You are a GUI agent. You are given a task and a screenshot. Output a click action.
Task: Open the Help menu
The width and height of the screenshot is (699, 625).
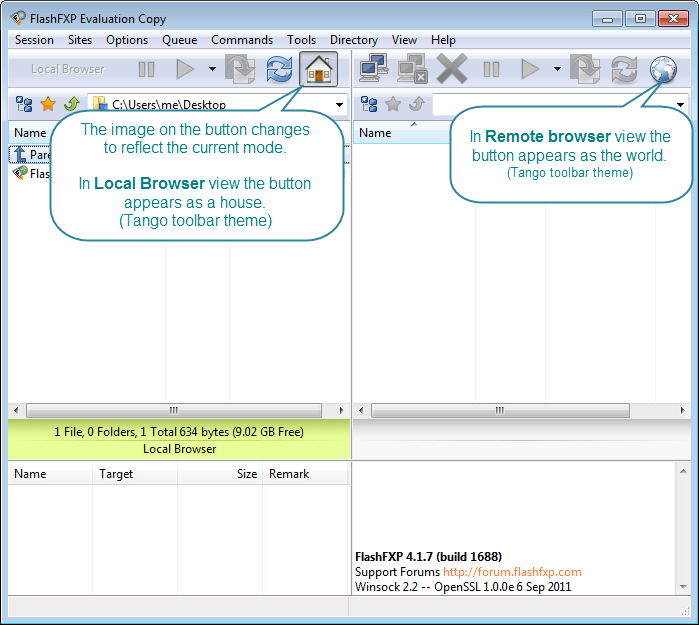(443, 40)
